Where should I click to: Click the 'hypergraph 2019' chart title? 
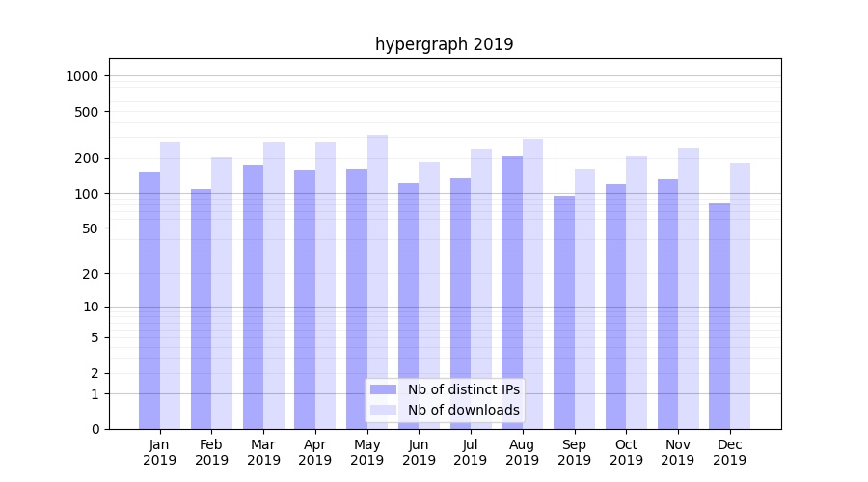pos(444,44)
